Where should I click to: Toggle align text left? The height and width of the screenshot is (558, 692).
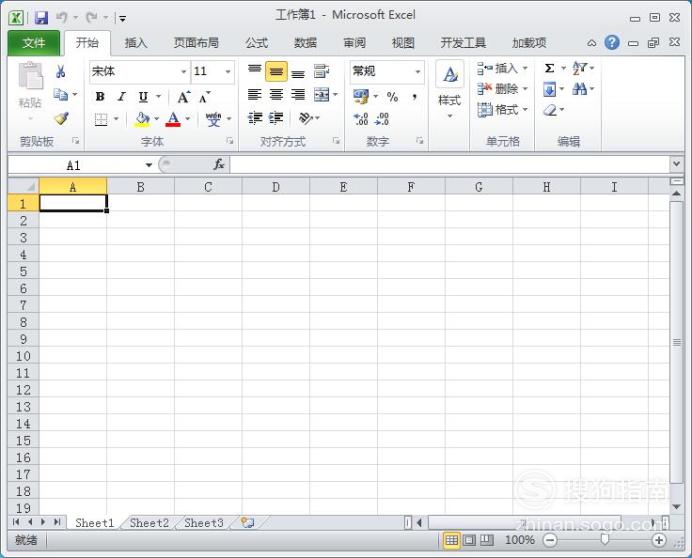[255, 94]
